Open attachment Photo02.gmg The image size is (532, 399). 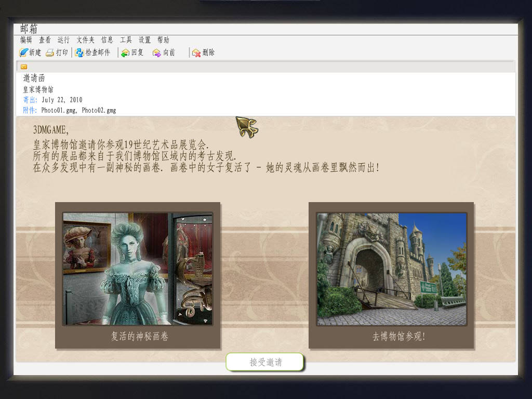tap(99, 110)
